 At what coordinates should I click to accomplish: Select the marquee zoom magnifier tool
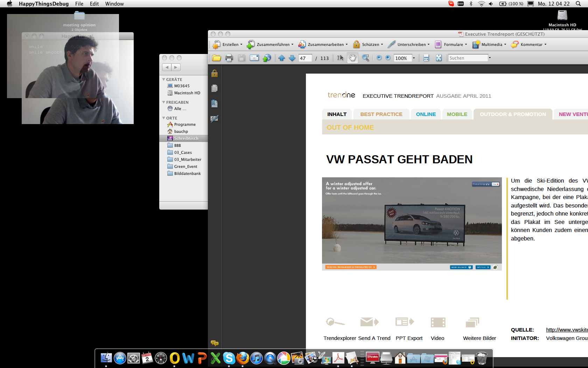(x=365, y=58)
